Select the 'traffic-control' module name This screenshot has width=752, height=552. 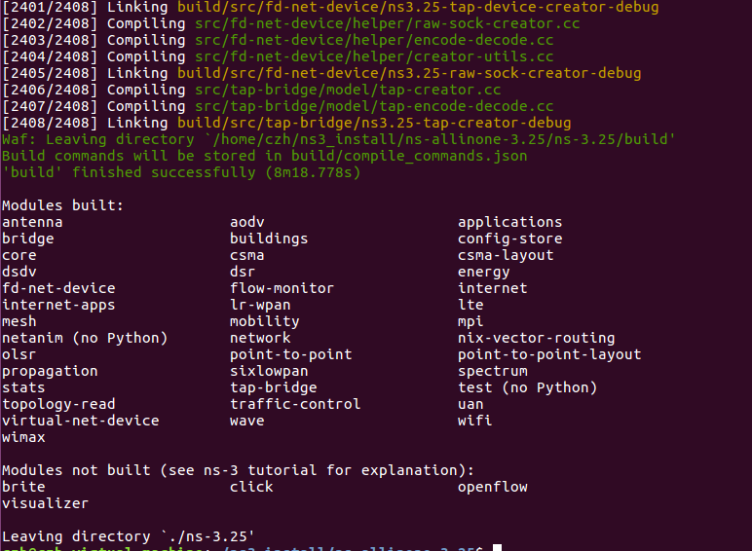[x=295, y=404]
